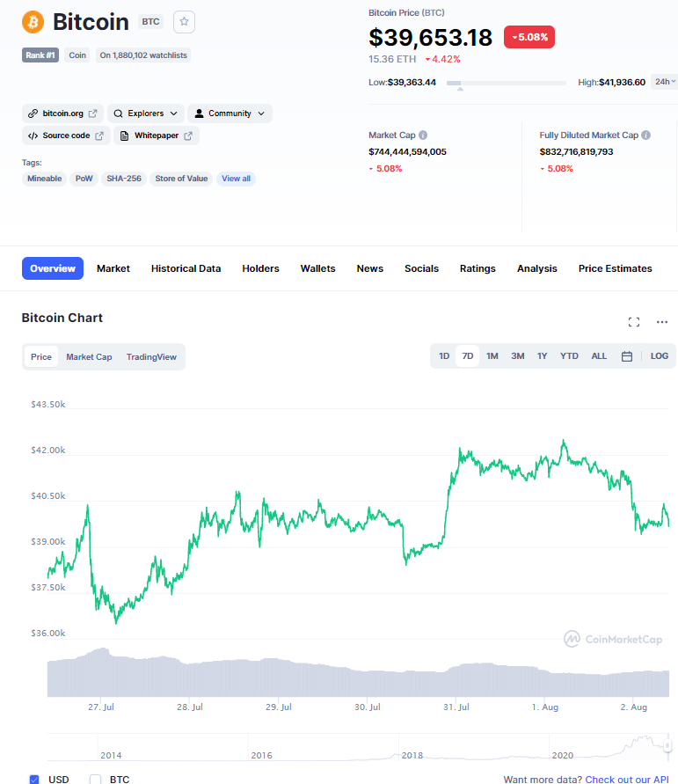Click the orange Bitcoin logo icon
This screenshot has height=784, width=678.
tap(33, 22)
